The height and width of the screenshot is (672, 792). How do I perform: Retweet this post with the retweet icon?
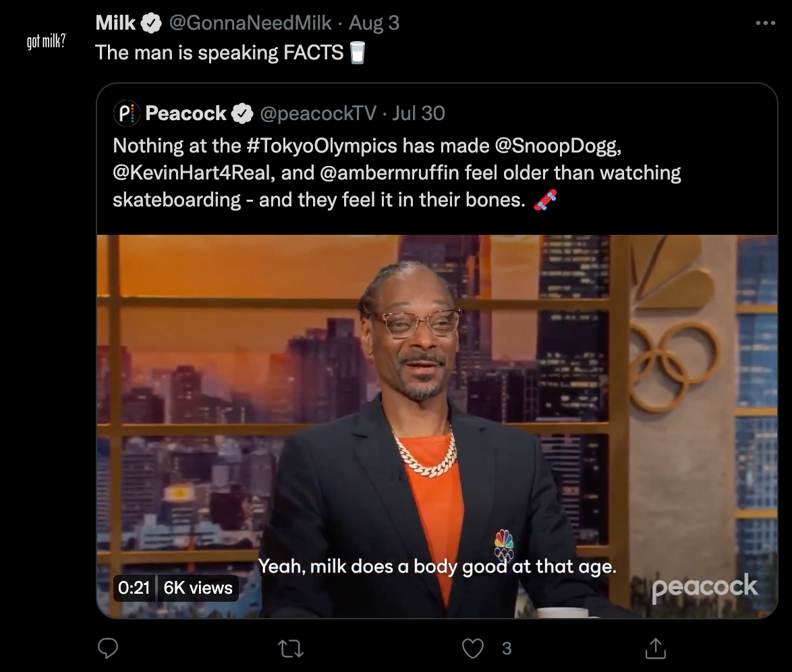coord(291,649)
